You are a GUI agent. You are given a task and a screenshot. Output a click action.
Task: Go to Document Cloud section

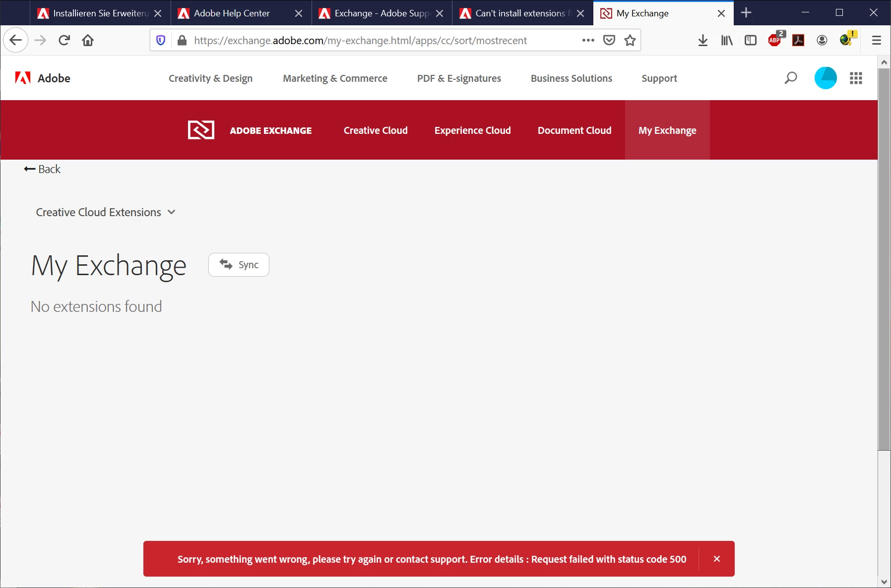click(x=574, y=130)
